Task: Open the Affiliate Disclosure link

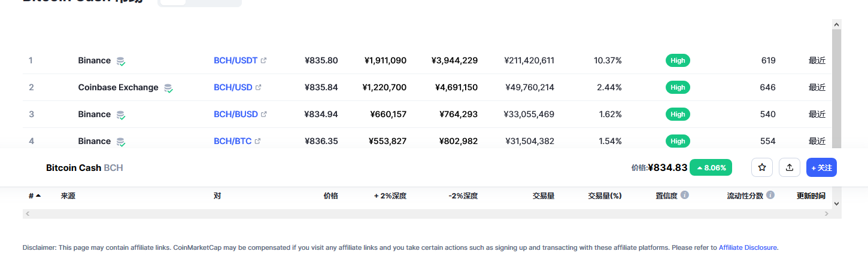Action: (x=748, y=247)
